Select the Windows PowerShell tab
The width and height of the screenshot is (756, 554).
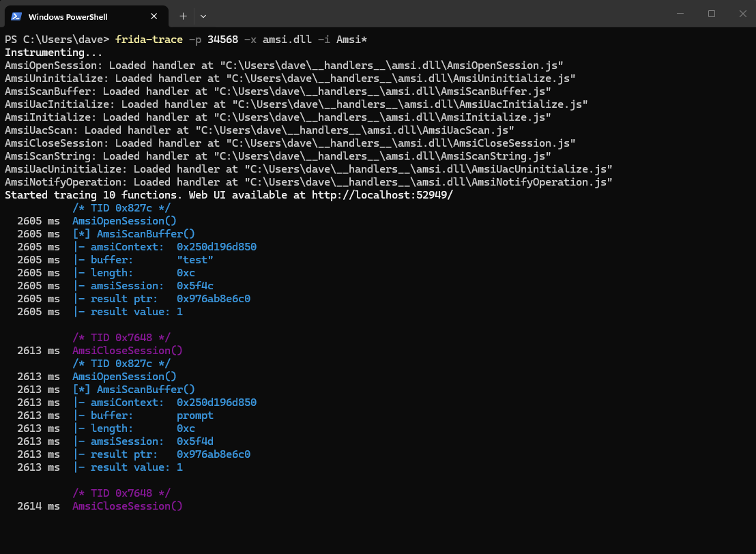(x=87, y=16)
